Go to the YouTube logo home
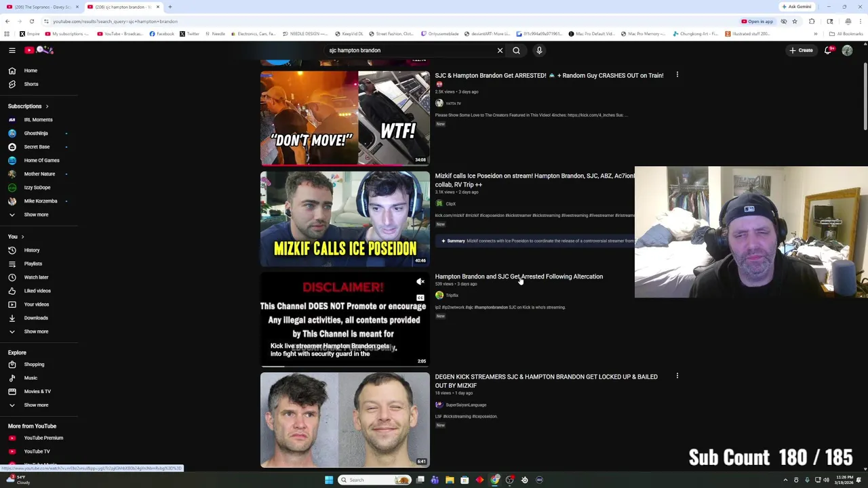This screenshot has width=868, height=488. click(x=39, y=50)
